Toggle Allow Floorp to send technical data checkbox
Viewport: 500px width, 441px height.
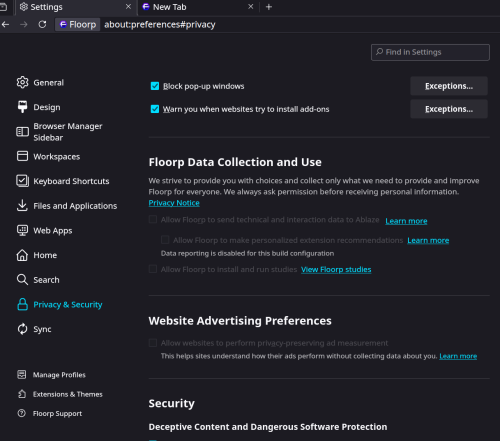tap(153, 219)
